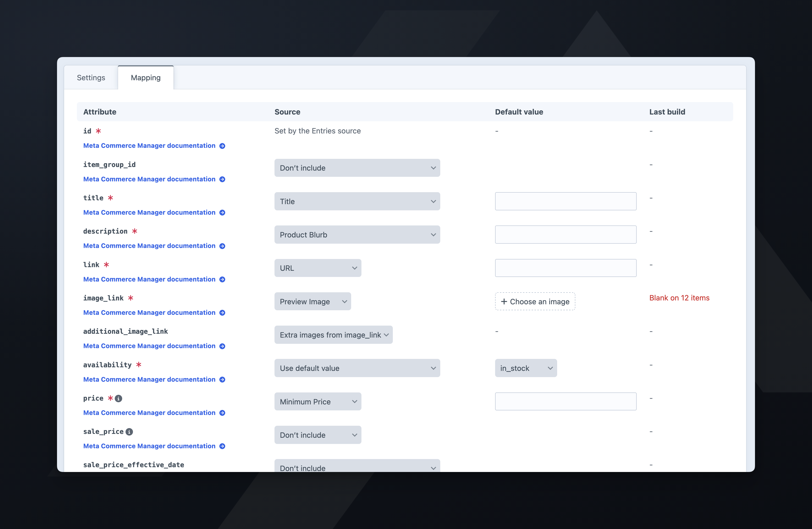Click arrow icon beside title documentation link
This screenshot has height=529, width=812.
[222, 213]
